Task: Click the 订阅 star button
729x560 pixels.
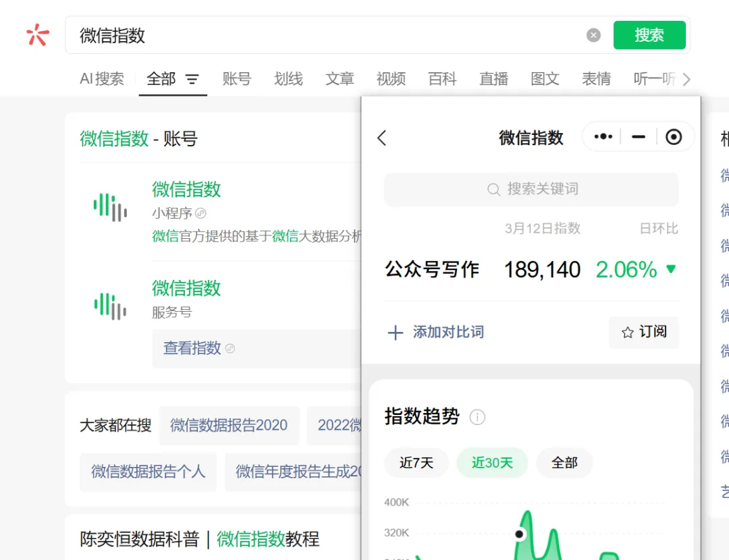Action: 644,332
